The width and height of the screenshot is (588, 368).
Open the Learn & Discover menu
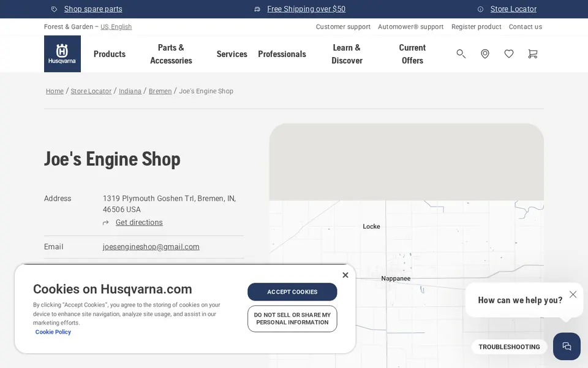(x=347, y=54)
